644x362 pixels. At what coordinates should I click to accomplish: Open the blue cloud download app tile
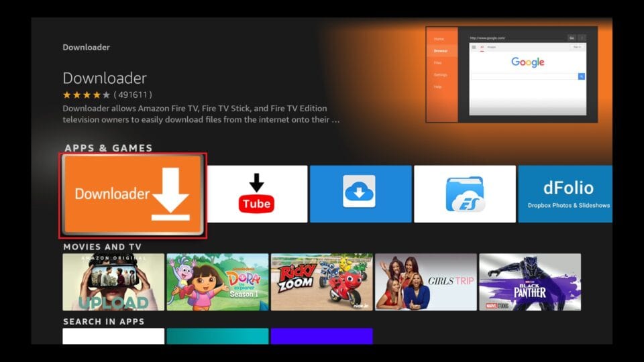point(361,194)
